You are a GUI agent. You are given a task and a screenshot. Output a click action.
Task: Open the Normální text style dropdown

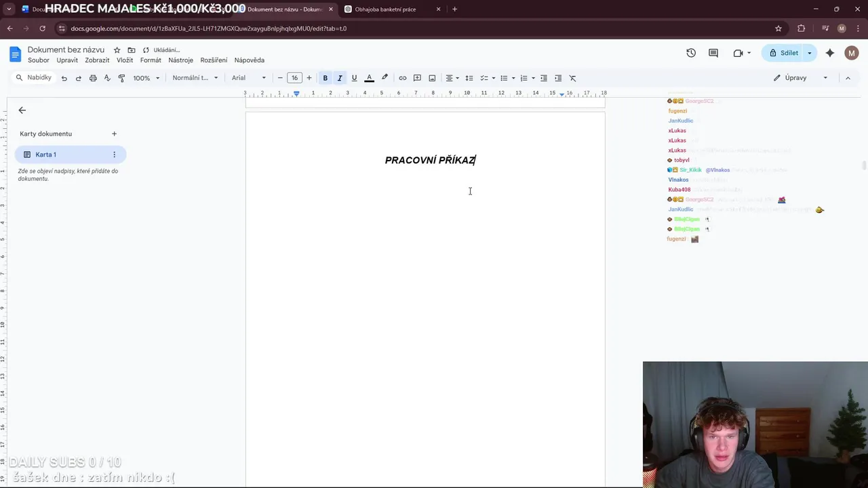[195, 78]
